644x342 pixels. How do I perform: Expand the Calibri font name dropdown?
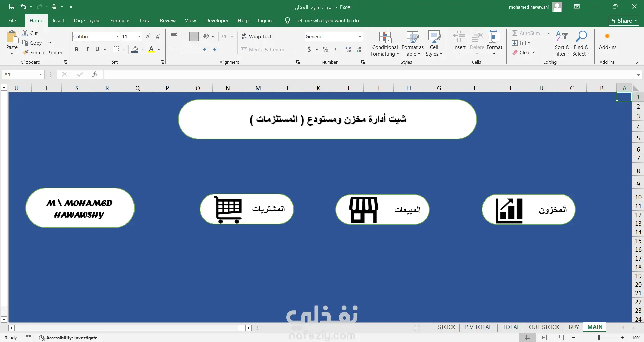pos(117,36)
